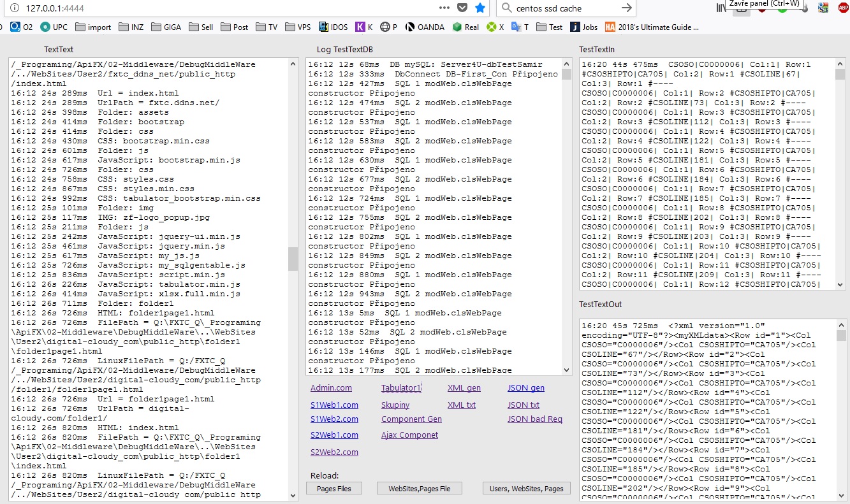Click up arrow of TextText scrollbar
Image resolution: width=850 pixels, height=504 pixels.
point(293,64)
